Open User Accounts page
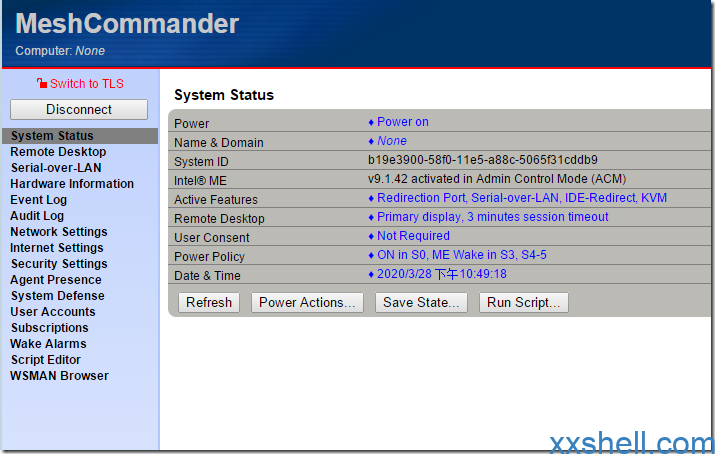The height and width of the screenshot is (454, 715). [53, 311]
